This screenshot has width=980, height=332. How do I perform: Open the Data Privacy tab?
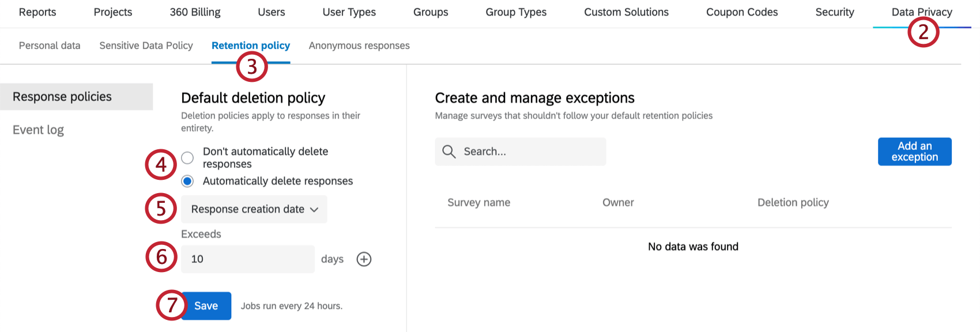point(921,12)
